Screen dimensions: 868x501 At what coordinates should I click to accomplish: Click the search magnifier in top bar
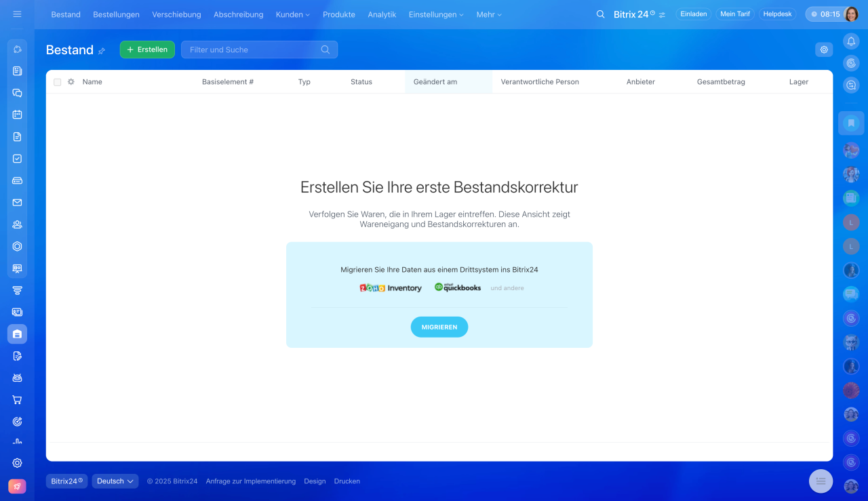[x=600, y=14]
